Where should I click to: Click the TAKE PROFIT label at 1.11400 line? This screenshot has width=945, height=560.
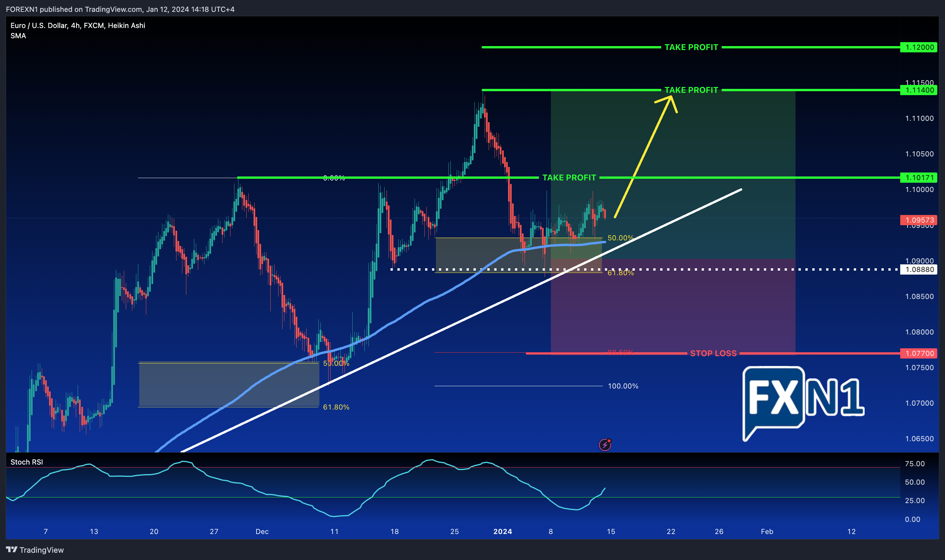691,90
